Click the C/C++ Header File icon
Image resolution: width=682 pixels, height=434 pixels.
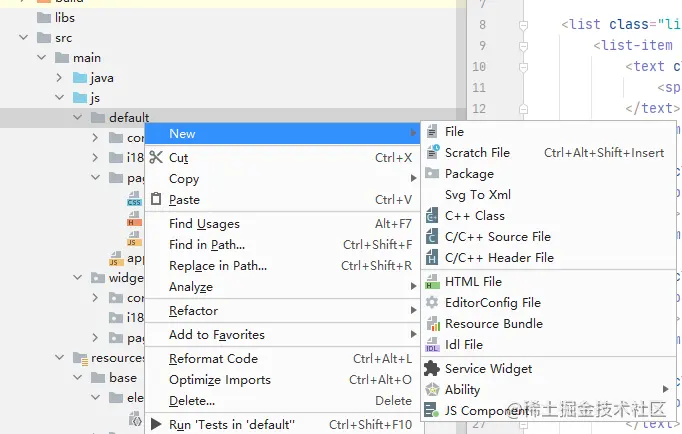click(x=431, y=257)
